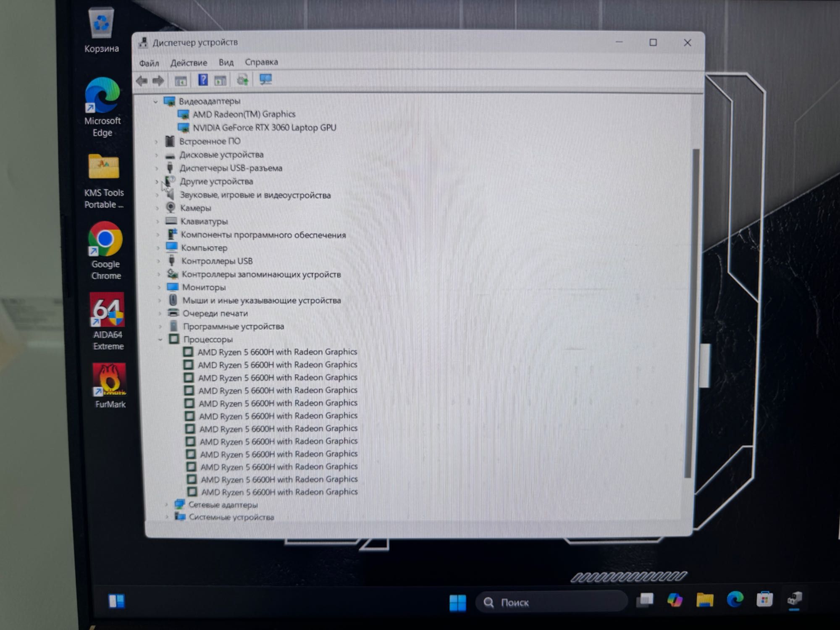Select the first AMD Ryzen 5 6600H entry
Screen dimensions: 840x630
pyautogui.click(x=277, y=352)
